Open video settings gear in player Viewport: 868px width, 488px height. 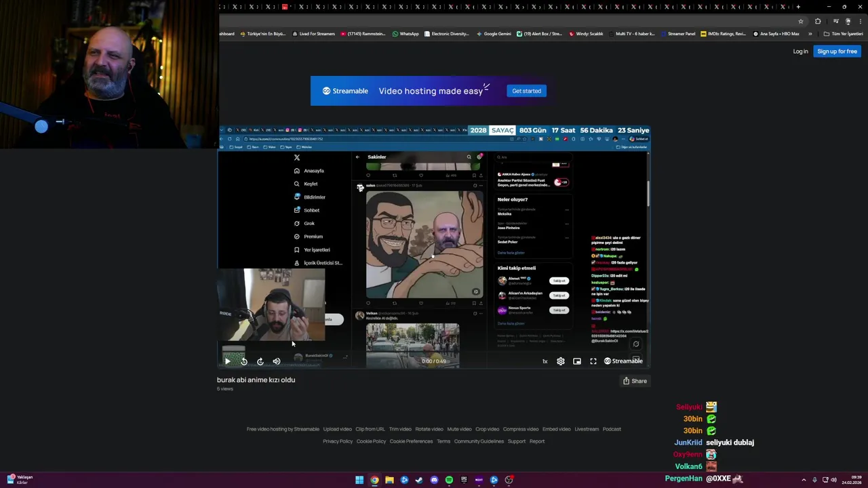(561, 361)
